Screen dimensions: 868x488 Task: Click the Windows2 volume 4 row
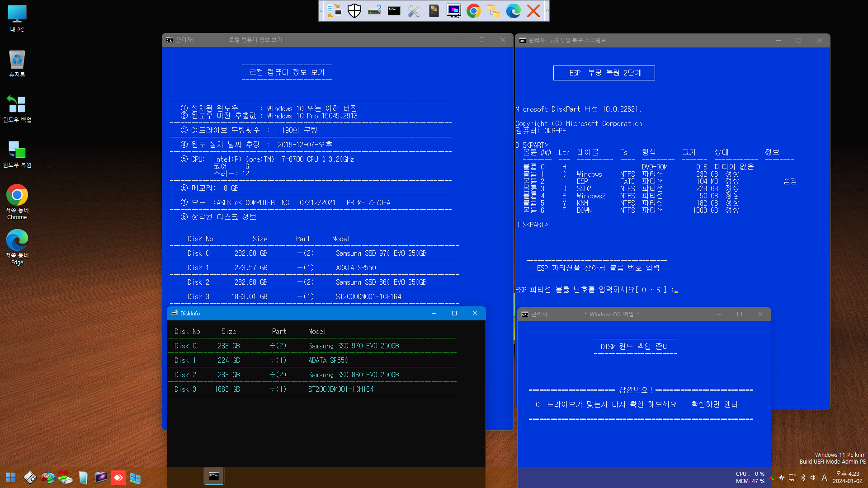point(631,196)
